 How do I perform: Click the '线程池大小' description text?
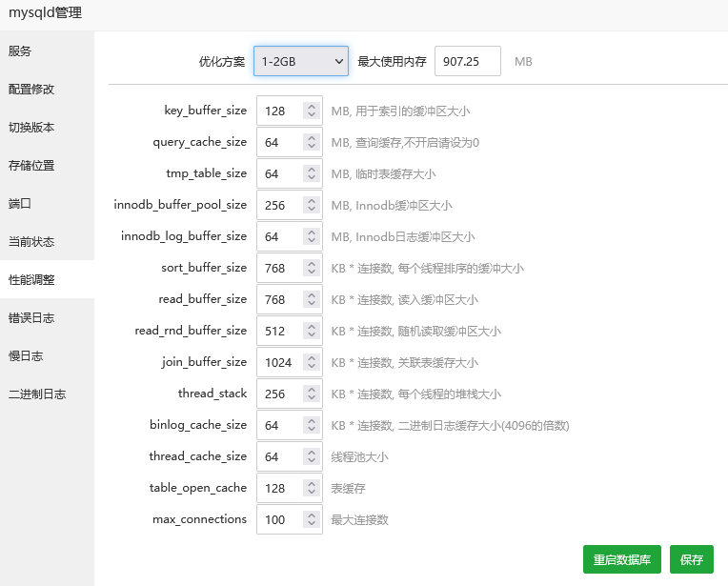pyautogui.click(x=359, y=457)
